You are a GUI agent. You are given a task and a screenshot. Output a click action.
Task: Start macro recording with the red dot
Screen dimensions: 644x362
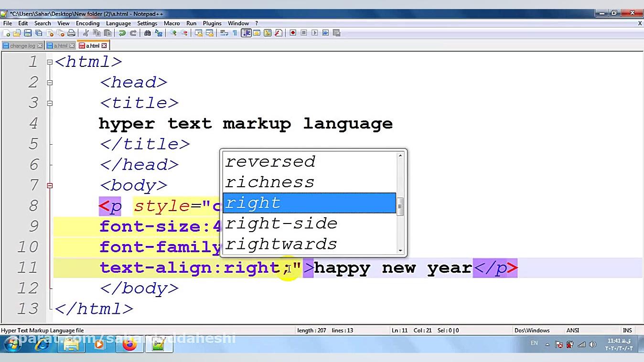293,33
